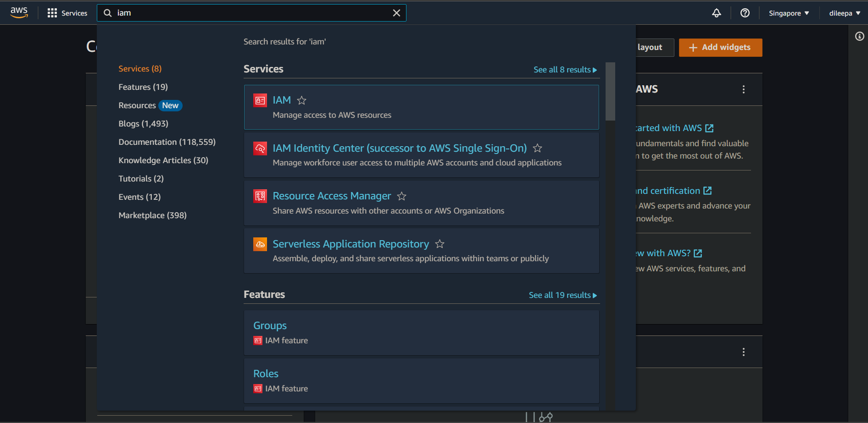Viewport: 868px width, 423px height.
Task: Open the notifications bell icon
Action: pyautogui.click(x=716, y=13)
